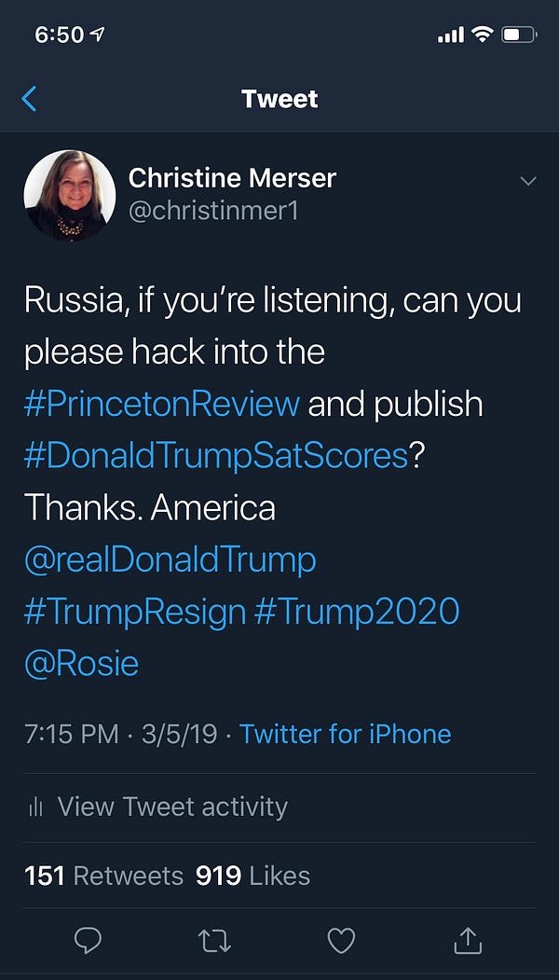Screen dimensions: 559x980
Task: Open the #TrumpResign hashtag
Action: tap(135, 612)
